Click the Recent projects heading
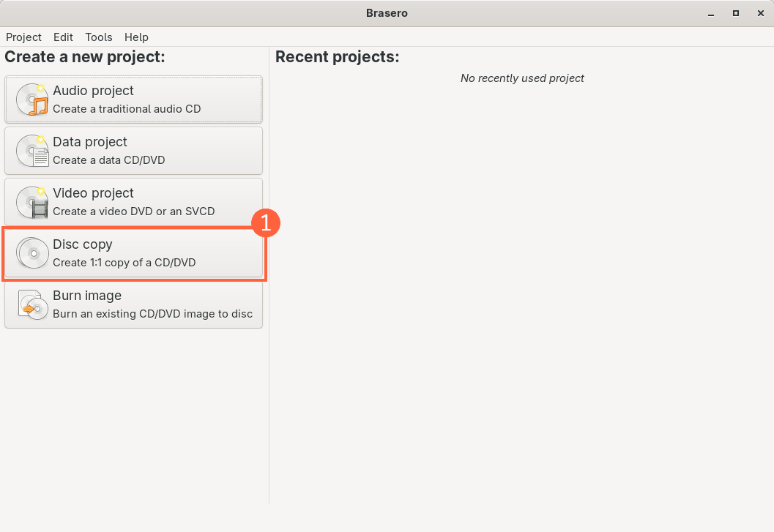The image size is (774, 532). coord(337,56)
